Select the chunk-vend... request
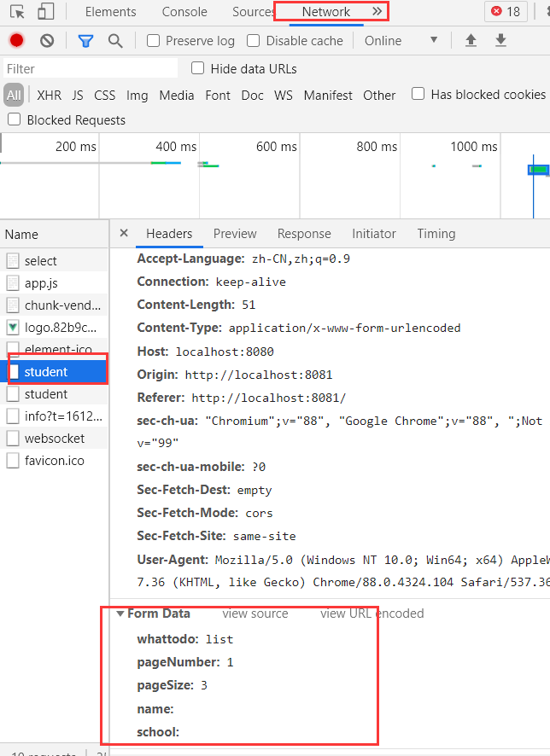550x756 pixels. point(54,305)
